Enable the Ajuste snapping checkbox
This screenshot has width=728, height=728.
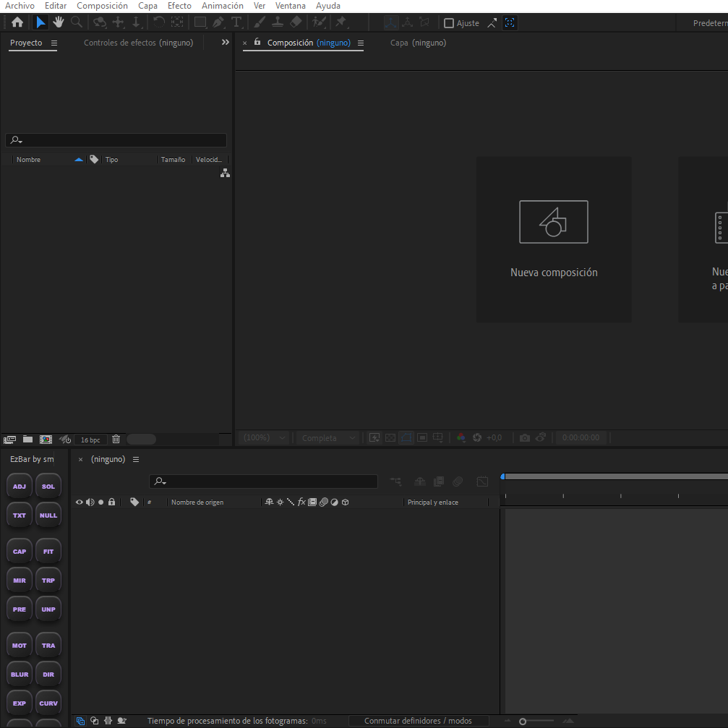click(448, 23)
